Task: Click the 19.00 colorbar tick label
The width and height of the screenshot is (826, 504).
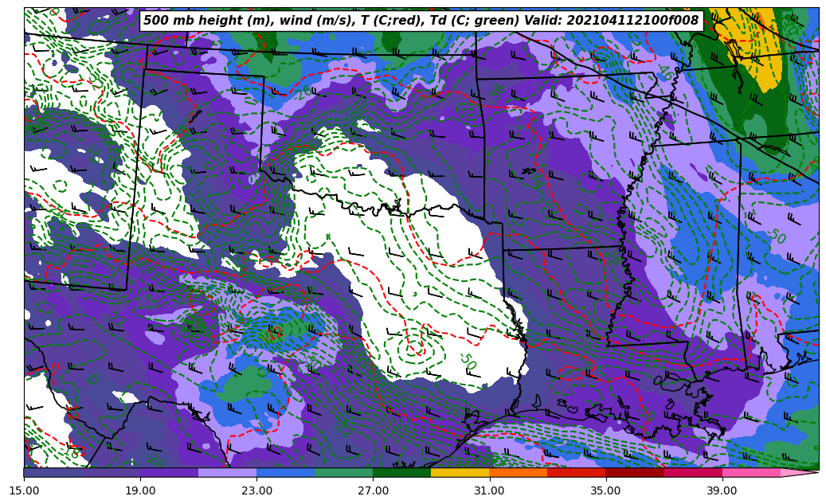Action: tap(141, 490)
